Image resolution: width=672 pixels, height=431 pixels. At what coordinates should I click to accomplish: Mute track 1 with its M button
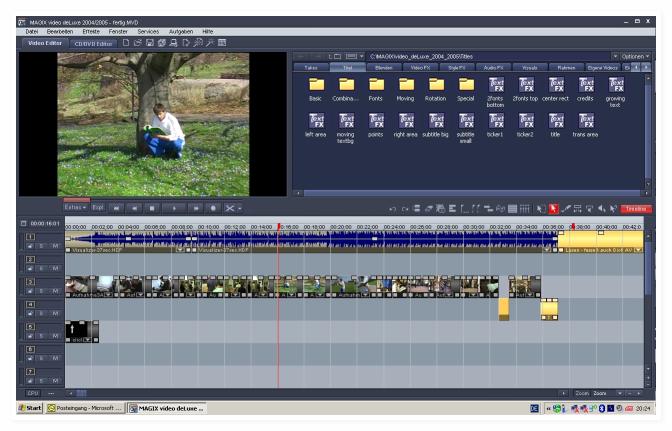pyautogui.click(x=56, y=246)
